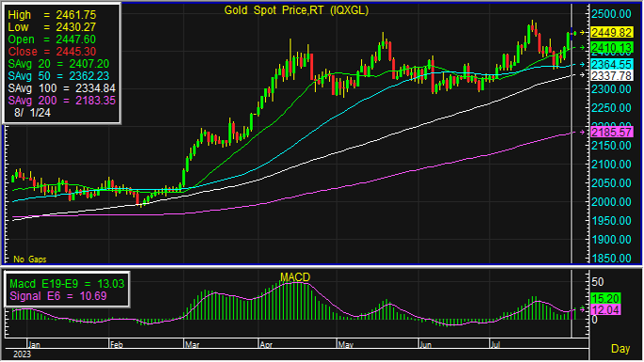Click the cyan 2364.55 price tag

(x=611, y=65)
